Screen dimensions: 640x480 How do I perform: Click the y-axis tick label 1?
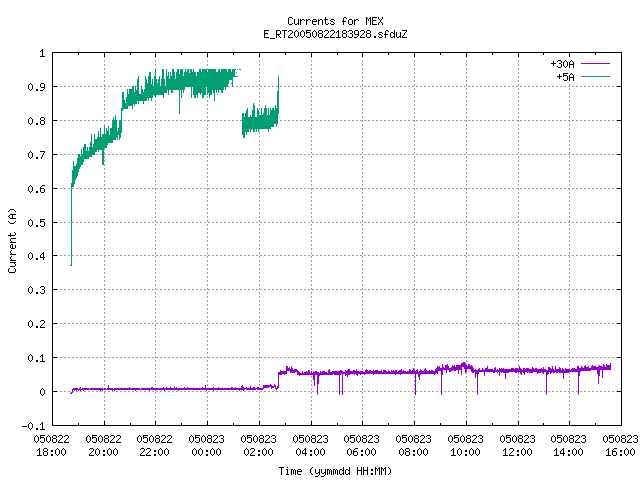tap(42, 53)
